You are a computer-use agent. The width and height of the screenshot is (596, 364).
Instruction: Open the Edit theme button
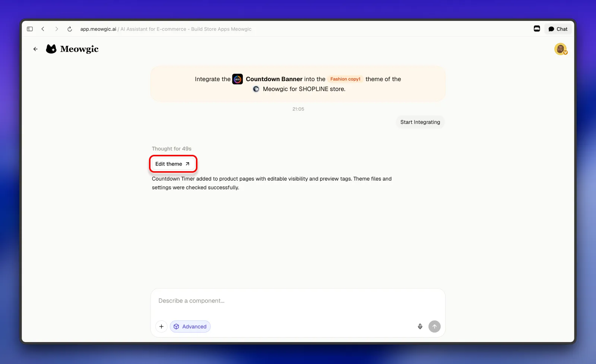173,164
